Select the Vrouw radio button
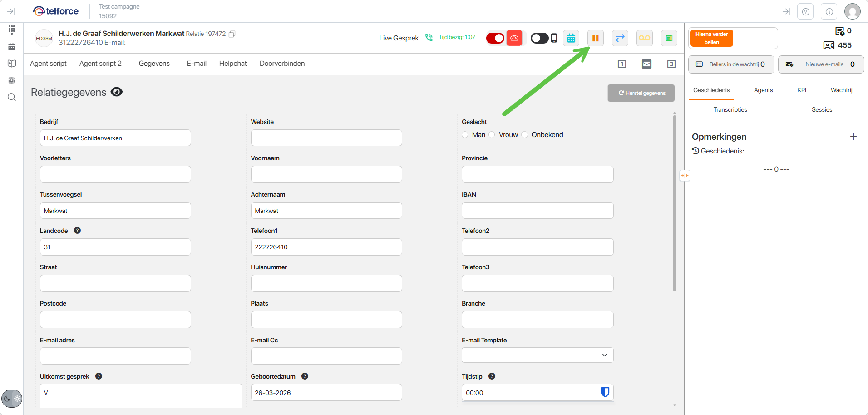 (x=492, y=135)
